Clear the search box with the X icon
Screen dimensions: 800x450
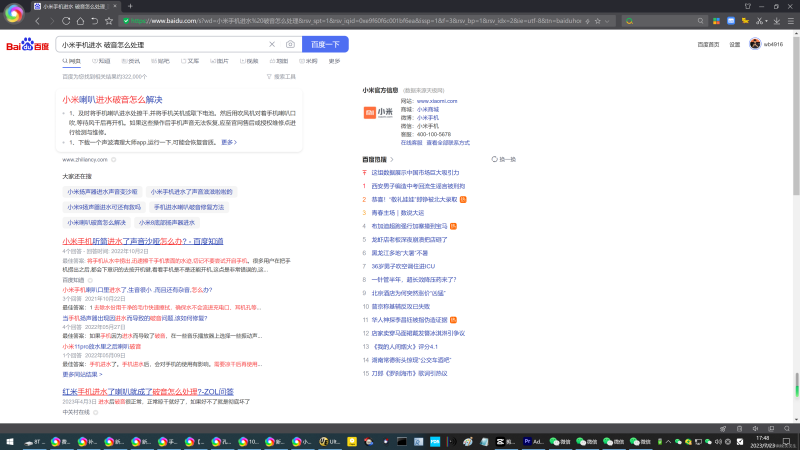pos(272,45)
